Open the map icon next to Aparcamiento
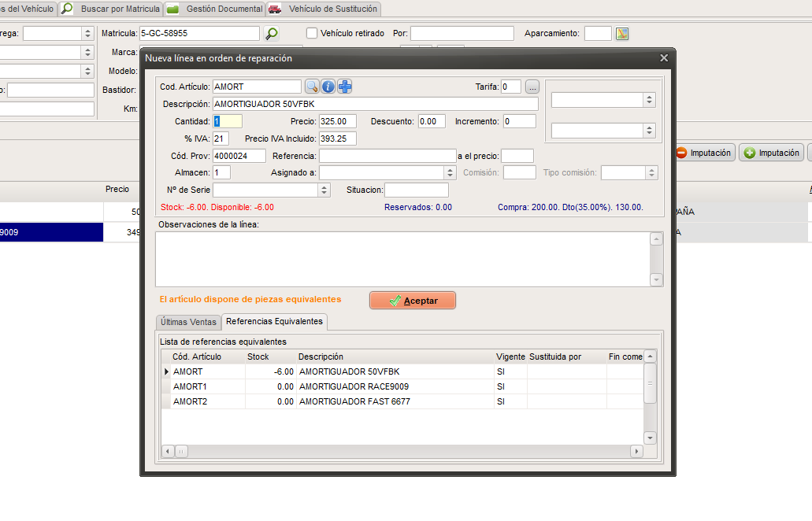Viewport: 812px width, 521px height. [622, 34]
